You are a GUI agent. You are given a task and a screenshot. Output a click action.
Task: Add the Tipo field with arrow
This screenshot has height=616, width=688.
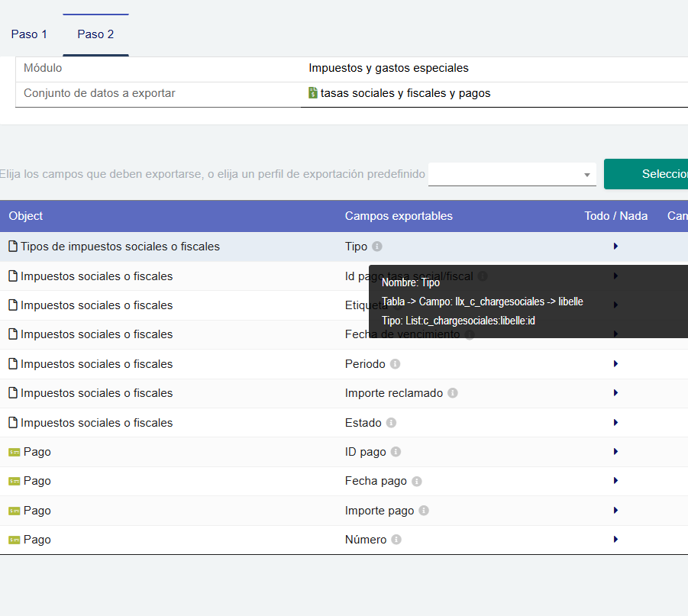(615, 247)
